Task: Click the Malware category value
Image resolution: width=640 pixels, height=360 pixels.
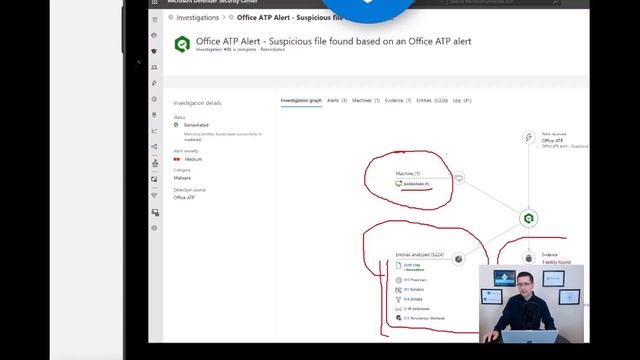Action: (x=182, y=178)
